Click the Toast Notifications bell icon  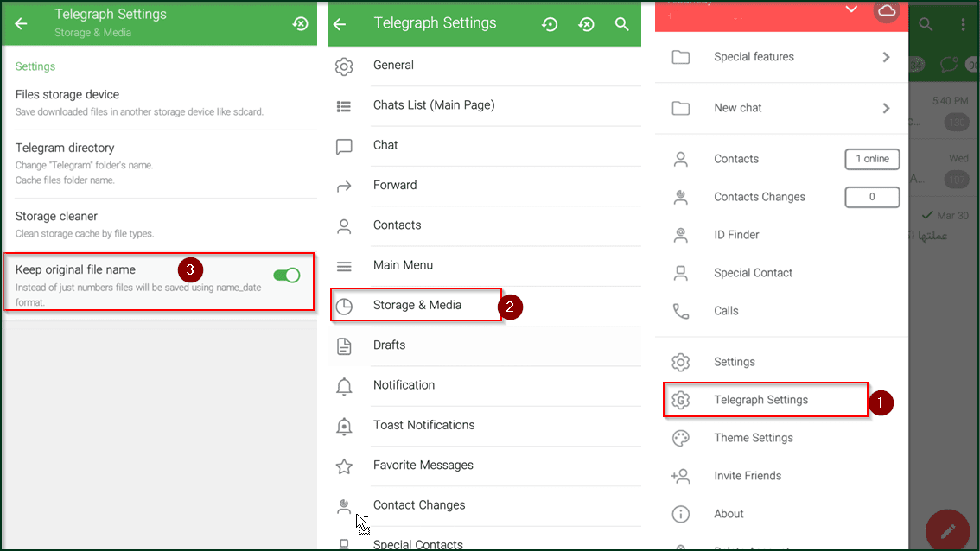click(x=344, y=426)
